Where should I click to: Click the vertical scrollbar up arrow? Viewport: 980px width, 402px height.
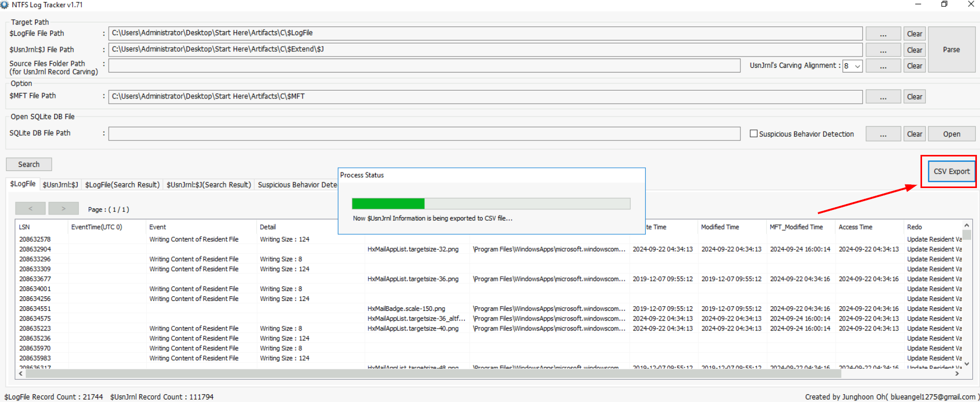pos(967,225)
